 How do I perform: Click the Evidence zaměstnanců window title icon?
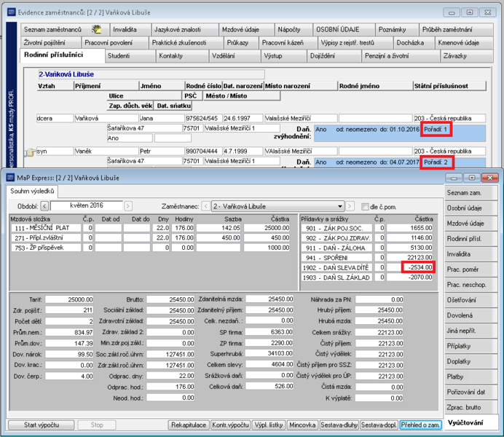12,12
